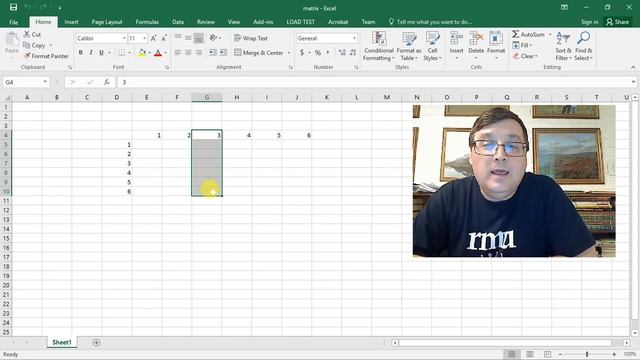Open Find & Select menu
The width and height of the screenshot is (640, 360).
[583, 46]
